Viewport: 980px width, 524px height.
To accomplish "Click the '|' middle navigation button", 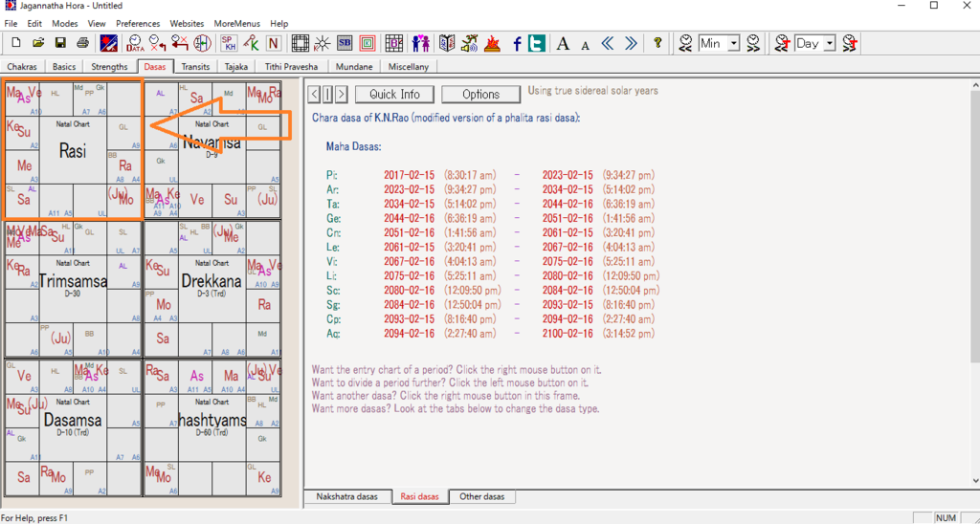I will point(328,95).
